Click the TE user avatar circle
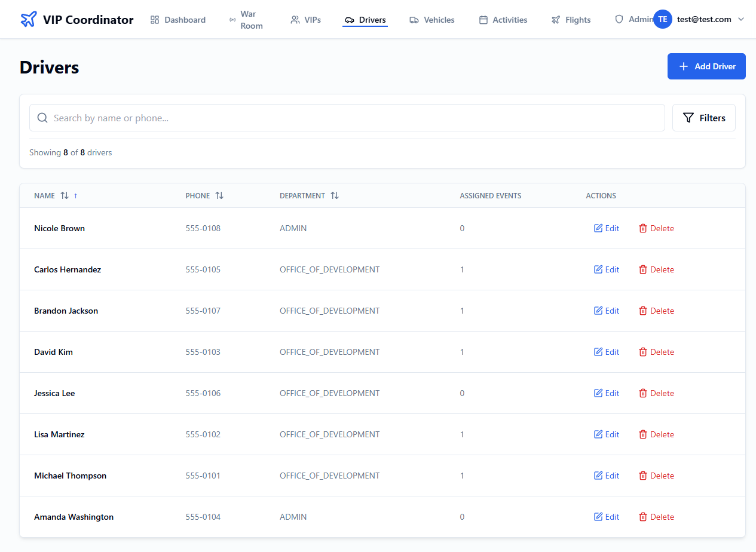 point(662,19)
